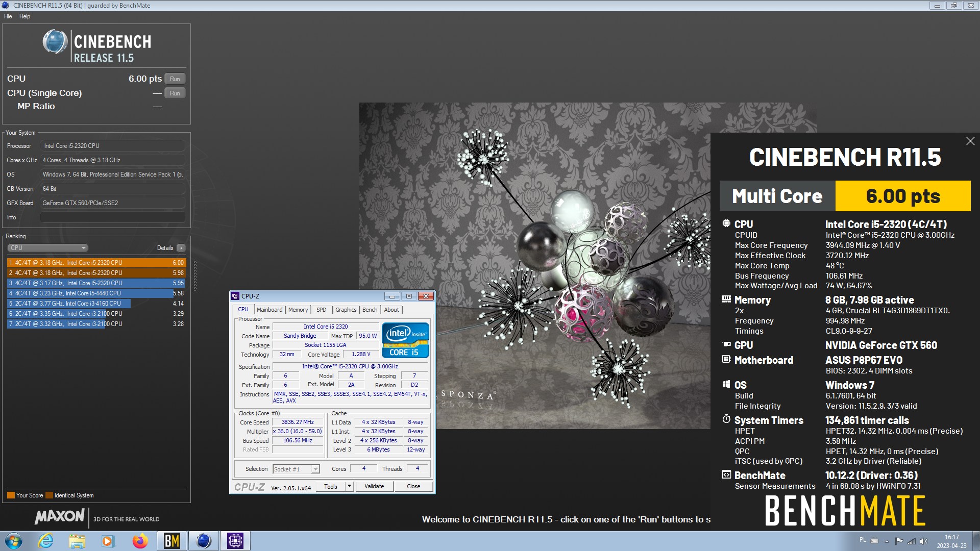Click the Cinebench logo sphere icon
The height and width of the screenshot is (551, 980).
click(55, 42)
